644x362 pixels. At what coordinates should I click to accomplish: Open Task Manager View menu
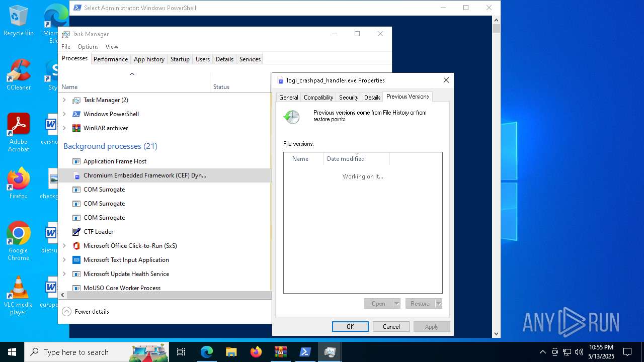[112, 47]
